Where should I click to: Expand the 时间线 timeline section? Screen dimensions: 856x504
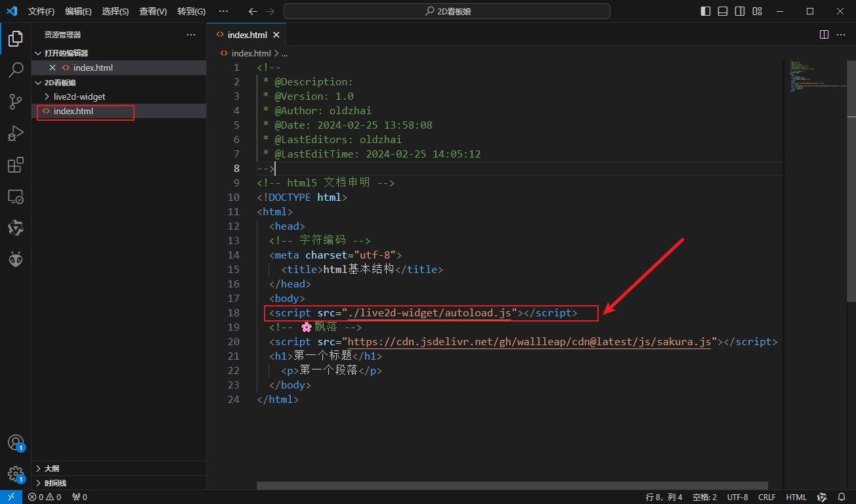[119, 483]
